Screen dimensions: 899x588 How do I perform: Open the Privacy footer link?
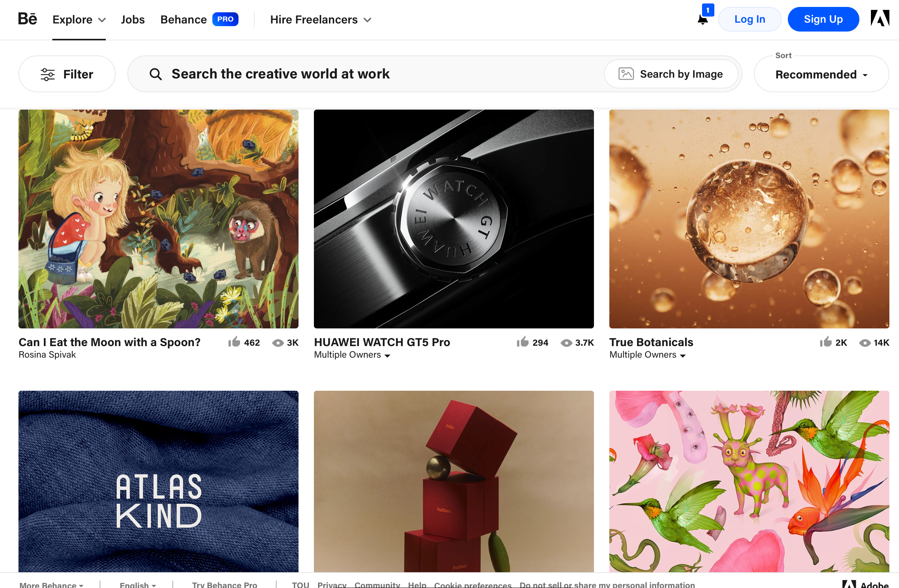(x=332, y=585)
